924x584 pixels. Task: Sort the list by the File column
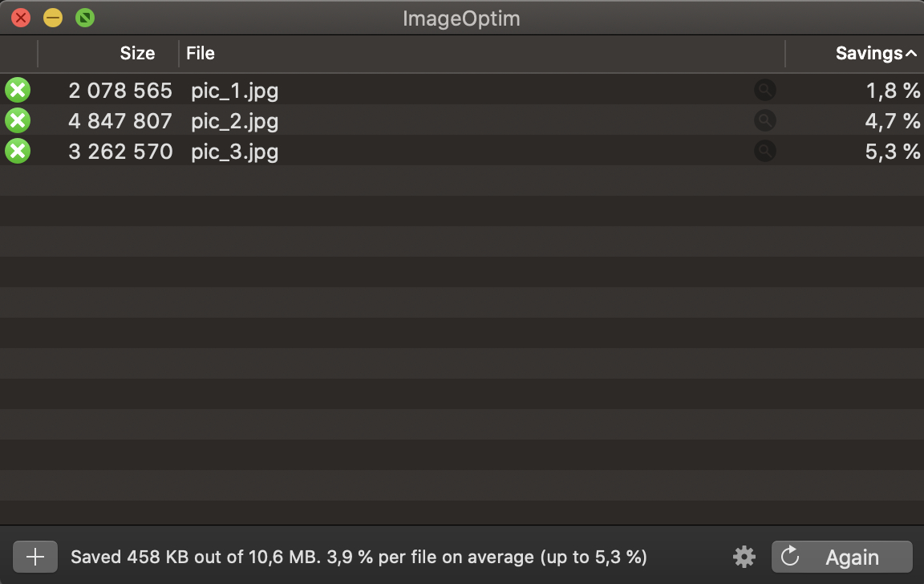pyautogui.click(x=201, y=54)
